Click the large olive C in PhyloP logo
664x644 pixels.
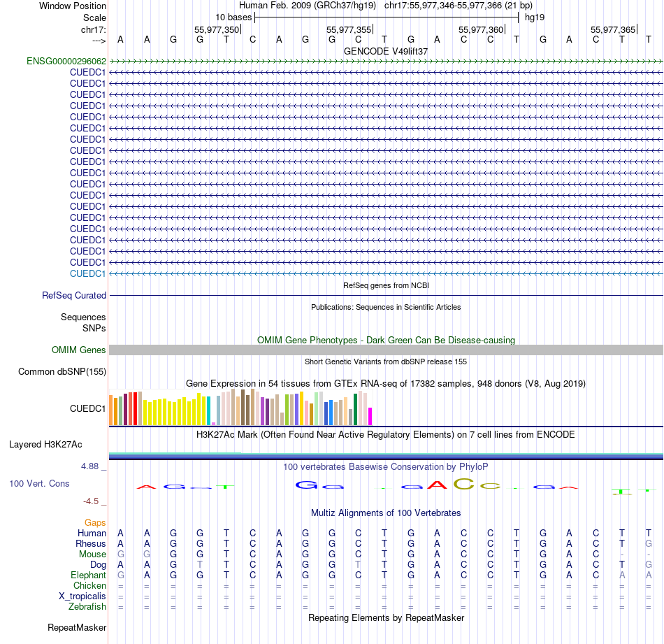point(463,483)
